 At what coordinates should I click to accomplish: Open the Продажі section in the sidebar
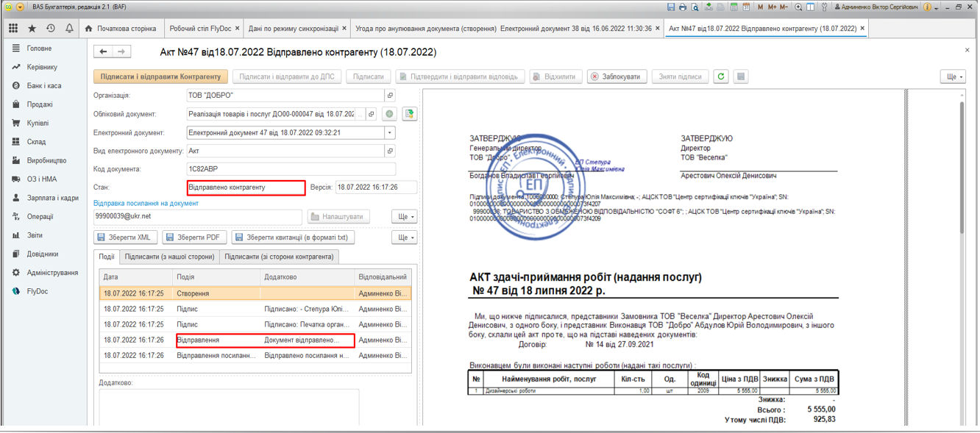coord(40,104)
